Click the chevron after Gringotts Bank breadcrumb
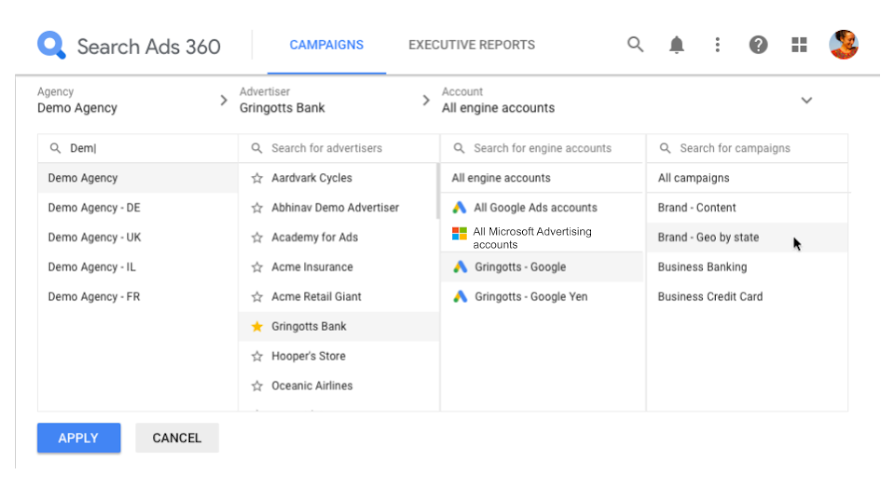 tap(426, 100)
